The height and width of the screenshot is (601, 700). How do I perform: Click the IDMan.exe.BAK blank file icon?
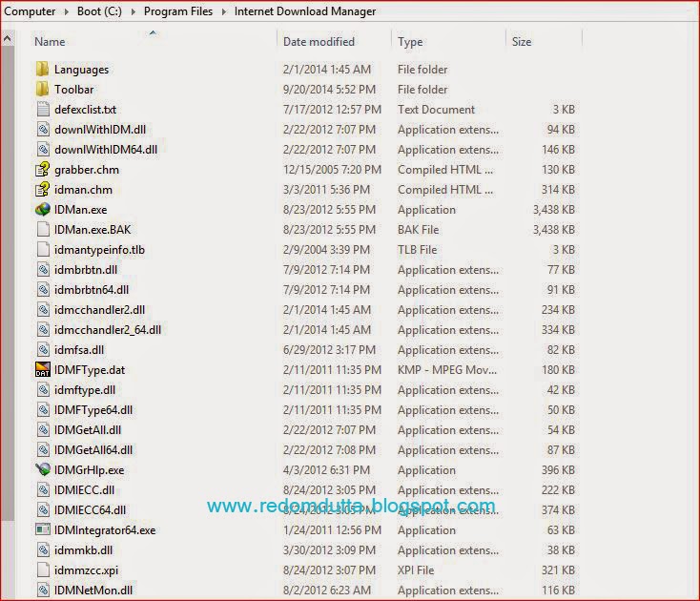click(x=43, y=230)
